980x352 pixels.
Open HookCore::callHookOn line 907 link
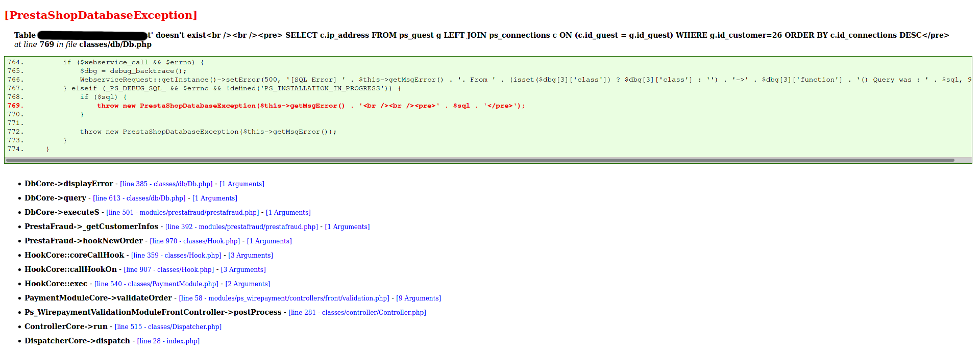[x=169, y=270]
